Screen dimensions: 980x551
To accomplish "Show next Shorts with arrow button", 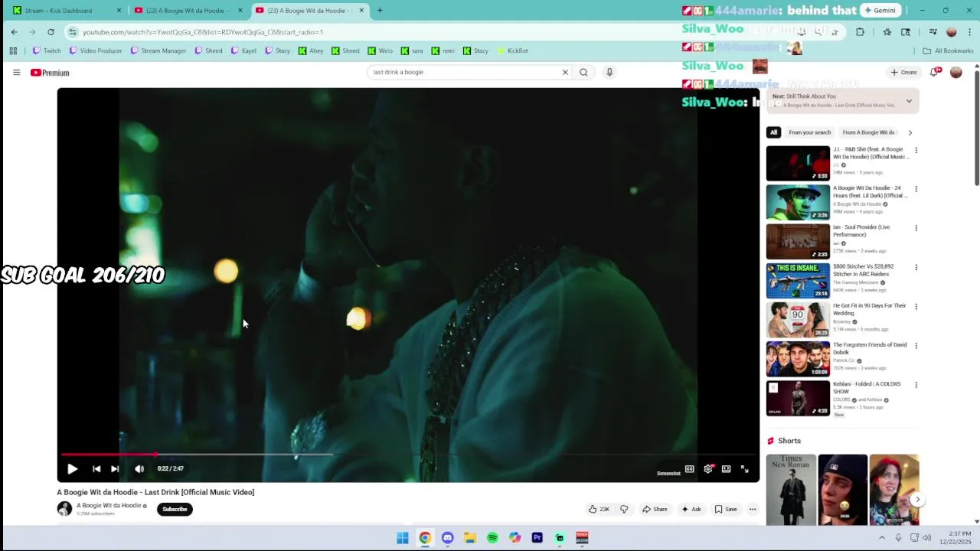I will click(x=917, y=500).
